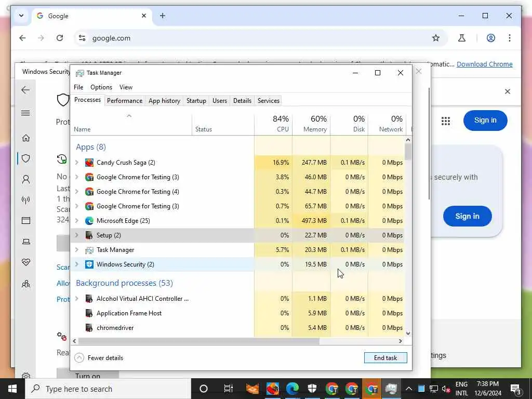Expand the Windows Security (2) process group
Viewport: 532px width, 399px height.
coord(77,264)
